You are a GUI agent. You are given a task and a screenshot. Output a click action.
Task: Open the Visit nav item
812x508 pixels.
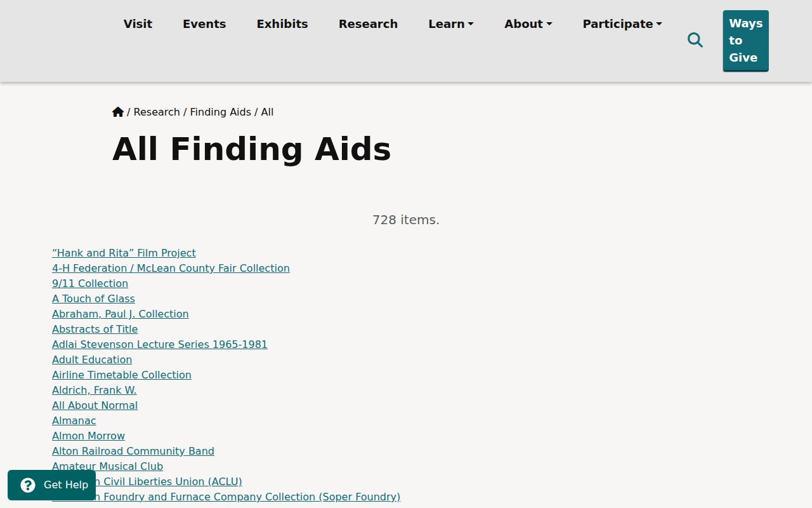coord(138,24)
